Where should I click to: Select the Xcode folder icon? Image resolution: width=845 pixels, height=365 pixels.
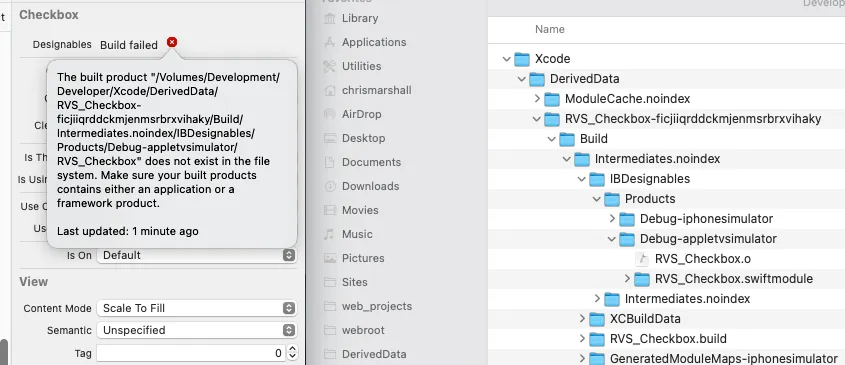[x=522, y=59]
